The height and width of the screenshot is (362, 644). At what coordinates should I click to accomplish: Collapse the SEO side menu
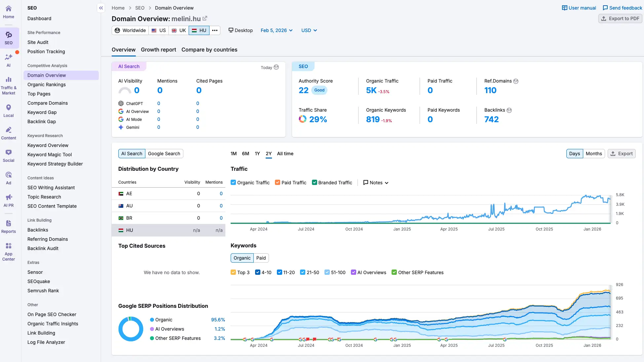tap(101, 8)
